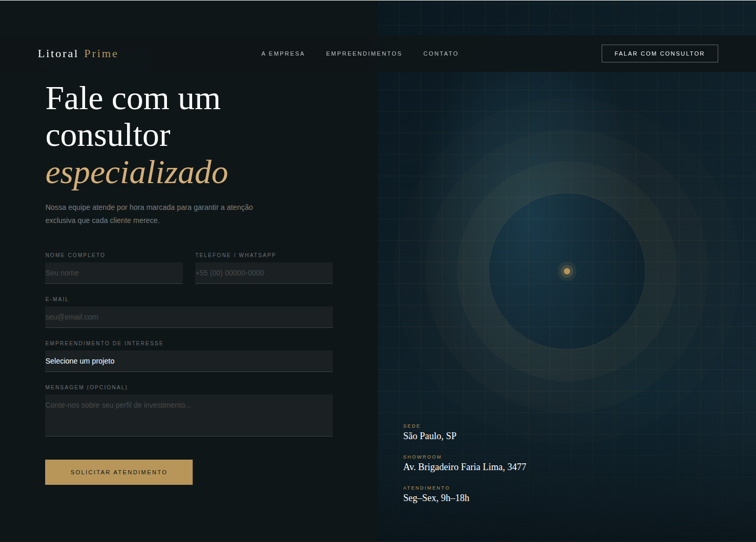This screenshot has width=756, height=542.
Task: Focus the Telefone / WhatsApp field
Action: [x=264, y=273]
